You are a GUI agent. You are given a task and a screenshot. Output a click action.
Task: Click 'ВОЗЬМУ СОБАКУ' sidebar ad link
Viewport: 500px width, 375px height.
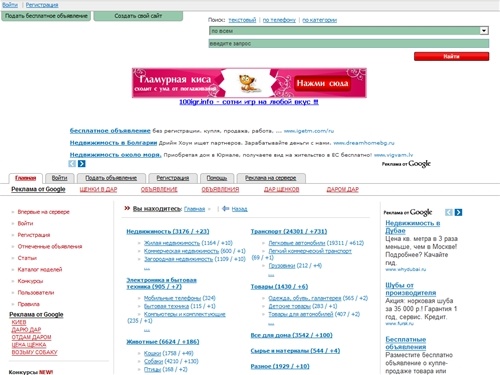point(34,352)
